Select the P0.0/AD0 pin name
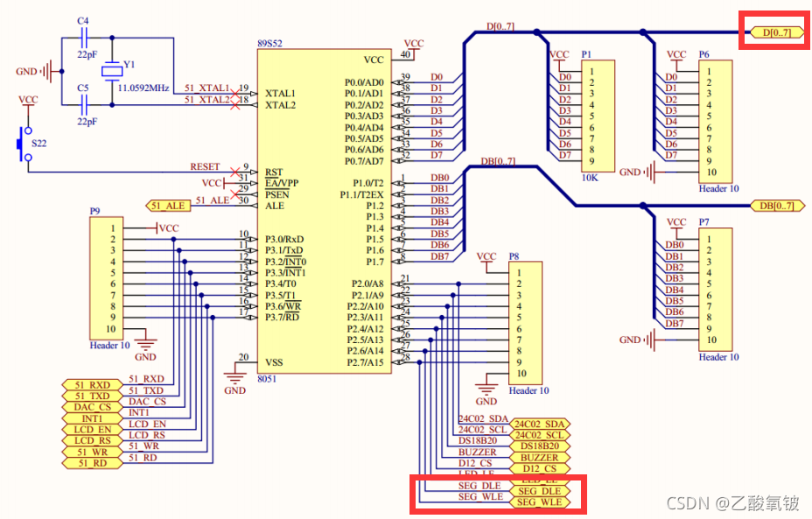The width and height of the screenshot is (812, 519). pyautogui.click(x=364, y=83)
